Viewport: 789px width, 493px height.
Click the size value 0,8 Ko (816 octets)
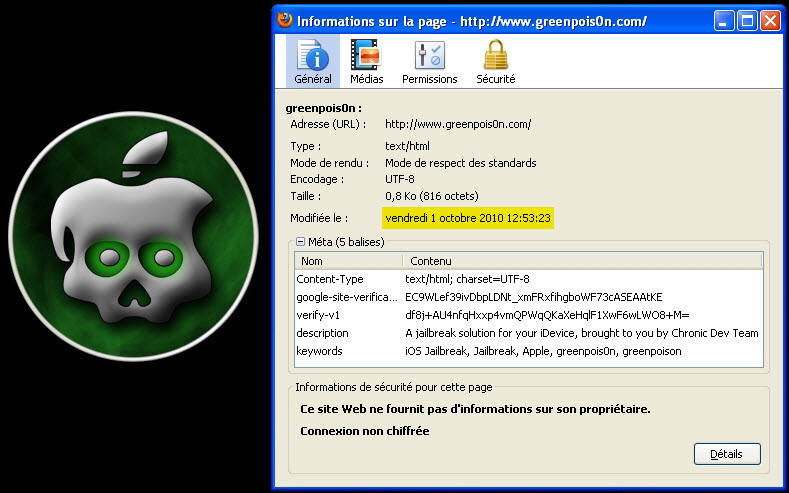pyautogui.click(x=432, y=196)
